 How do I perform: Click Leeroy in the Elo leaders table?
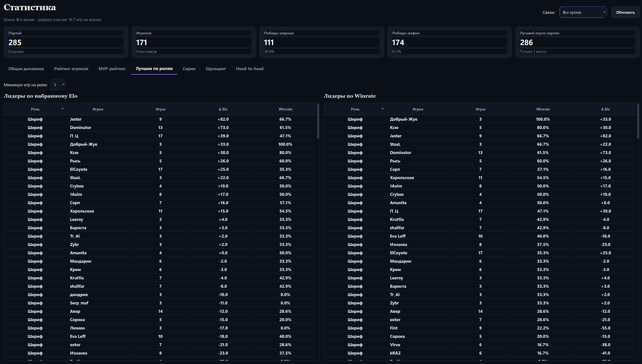click(76, 220)
